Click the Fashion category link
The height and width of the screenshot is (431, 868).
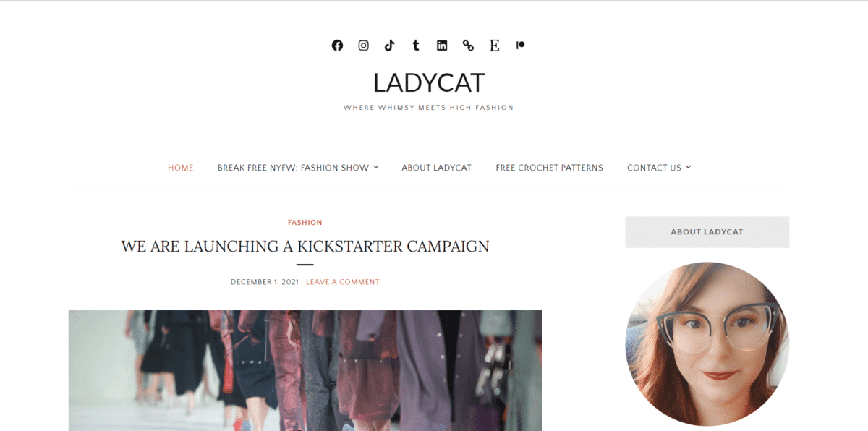click(305, 223)
